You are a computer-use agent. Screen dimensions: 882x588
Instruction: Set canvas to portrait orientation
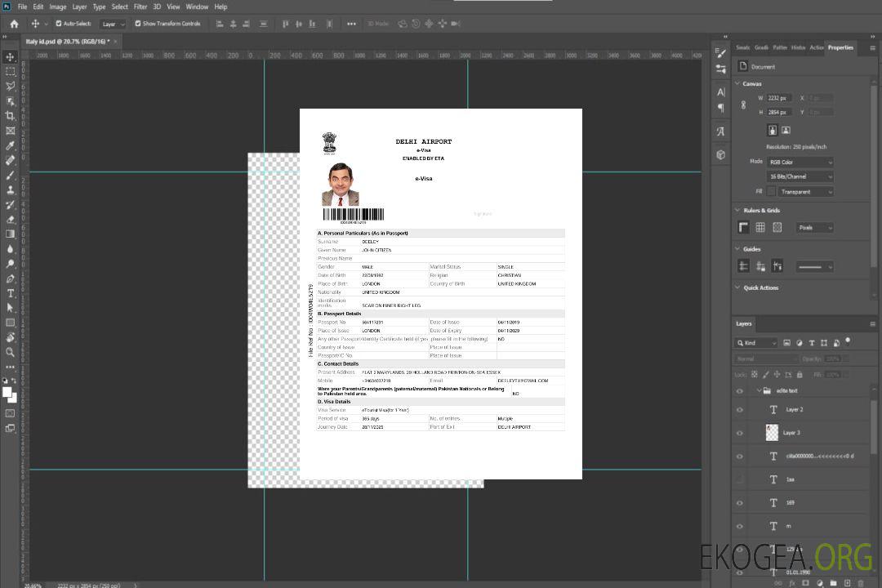click(x=773, y=131)
